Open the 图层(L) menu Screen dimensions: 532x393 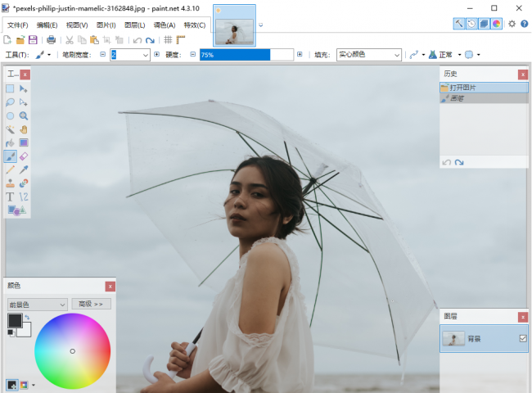click(x=135, y=25)
